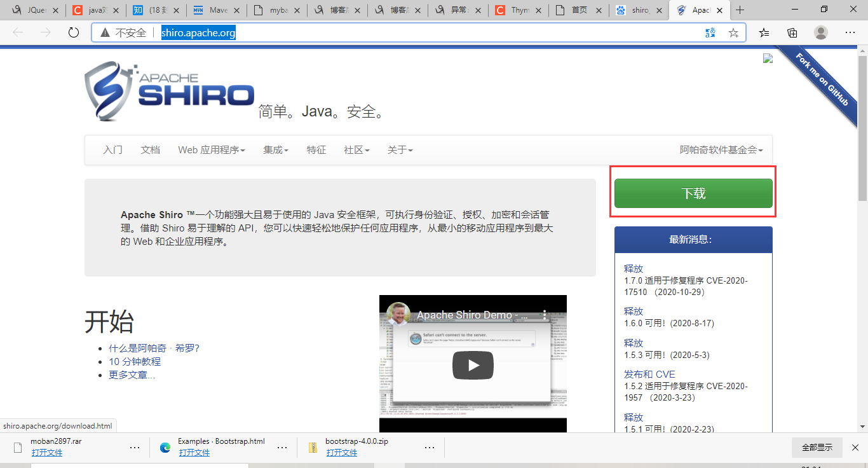
Task: Select 特征 in the navigation bar
Action: (x=316, y=150)
